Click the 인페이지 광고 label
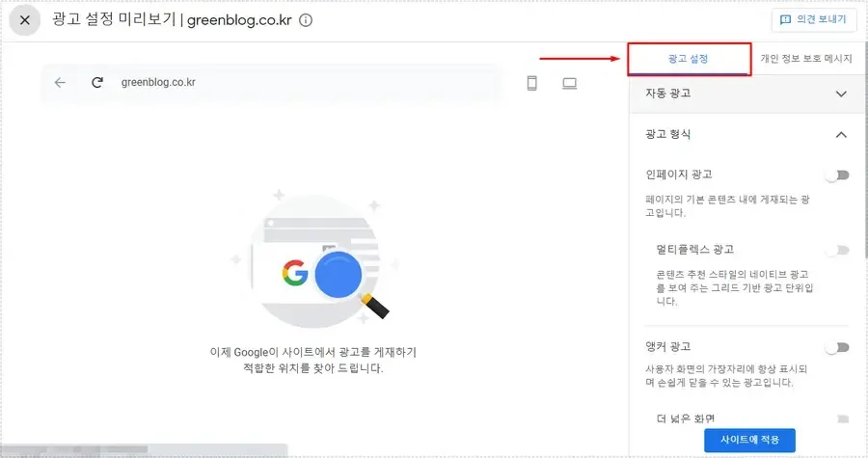This screenshot has height=458, width=868. pyautogui.click(x=679, y=175)
